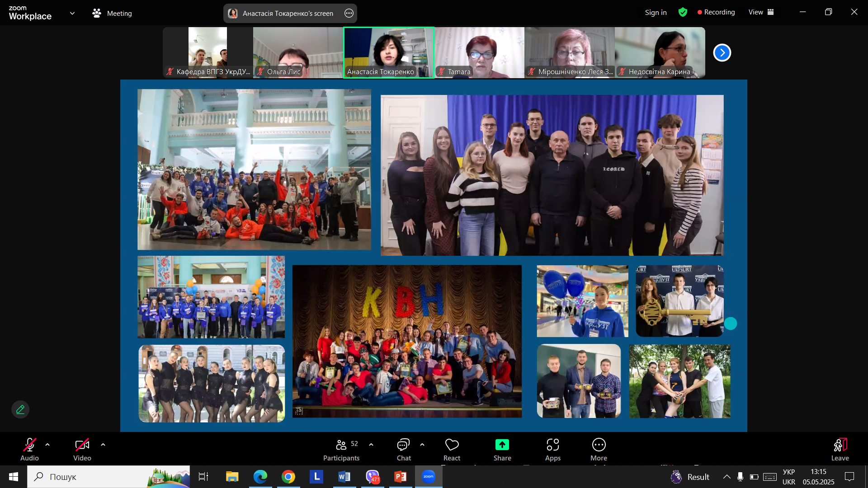Expand chat options arrow

422,445
